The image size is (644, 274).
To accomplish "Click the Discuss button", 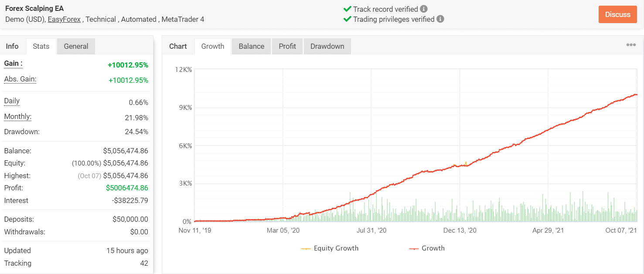I will [617, 14].
